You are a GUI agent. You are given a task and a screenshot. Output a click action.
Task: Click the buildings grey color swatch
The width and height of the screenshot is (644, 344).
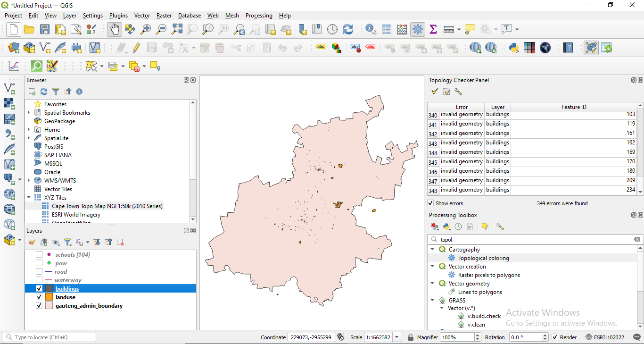(x=49, y=288)
